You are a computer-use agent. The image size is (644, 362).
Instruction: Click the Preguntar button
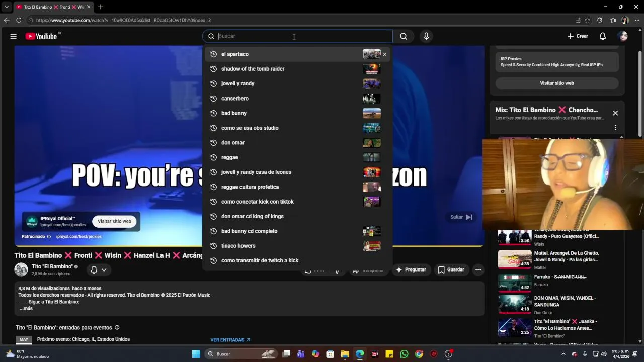(411, 270)
